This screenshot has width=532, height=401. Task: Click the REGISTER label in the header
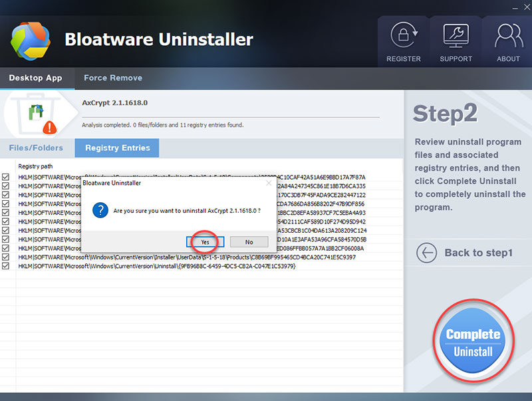[x=404, y=59]
